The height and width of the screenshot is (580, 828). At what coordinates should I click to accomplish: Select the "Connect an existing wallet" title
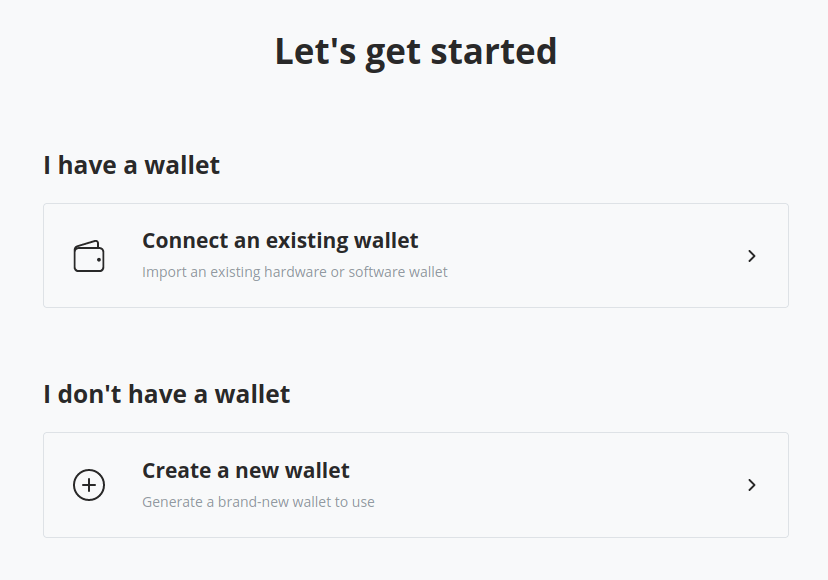click(280, 241)
